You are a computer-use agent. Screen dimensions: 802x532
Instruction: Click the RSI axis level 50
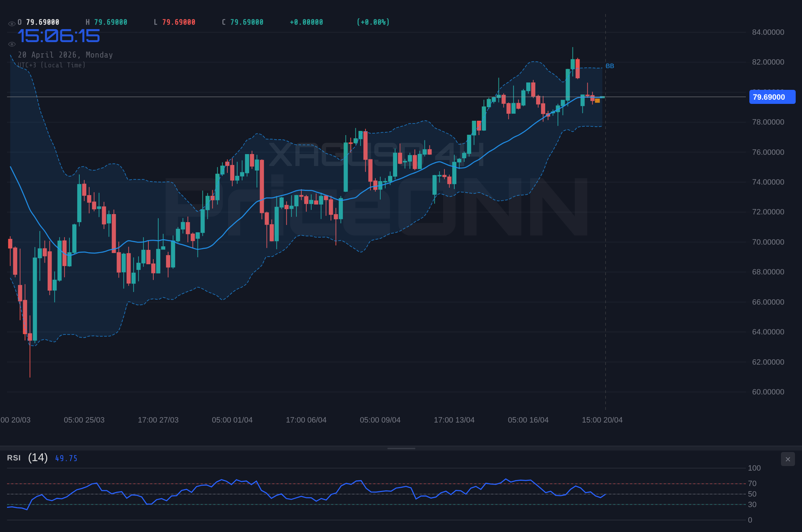[752, 494]
